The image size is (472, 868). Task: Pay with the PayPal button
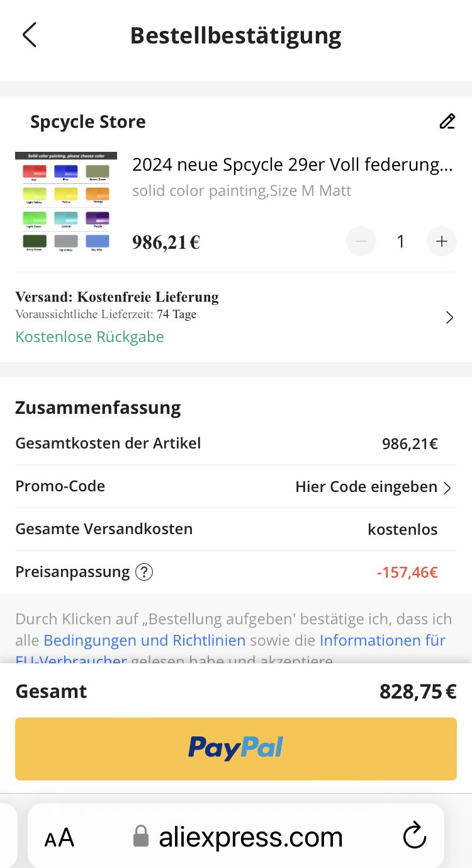pyautogui.click(x=236, y=748)
